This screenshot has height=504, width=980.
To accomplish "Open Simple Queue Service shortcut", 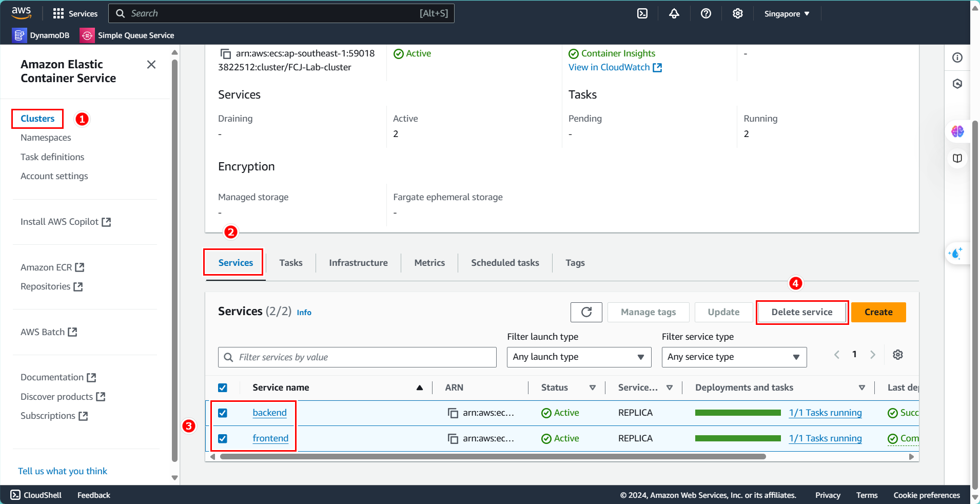I will (x=128, y=35).
